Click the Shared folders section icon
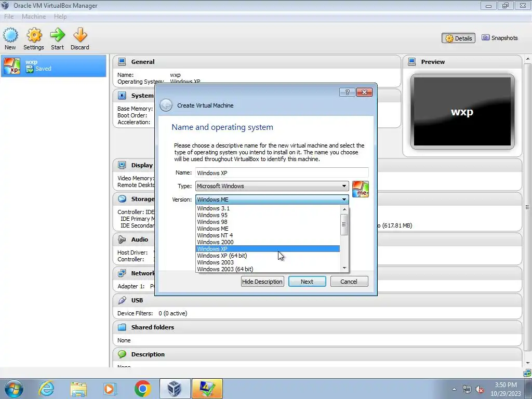Image resolution: width=532 pixels, height=399 pixels. point(122,327)
